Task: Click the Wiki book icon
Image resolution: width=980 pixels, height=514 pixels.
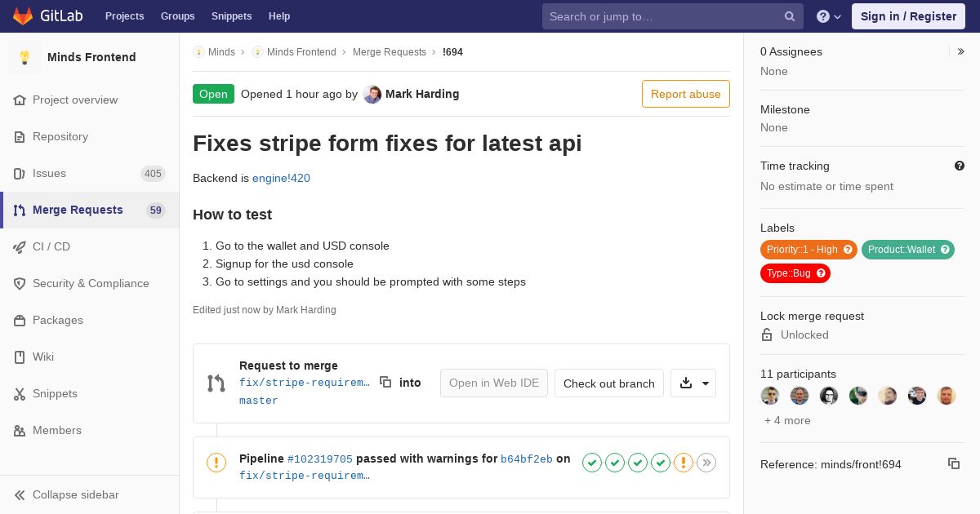Action: [20, 357]
